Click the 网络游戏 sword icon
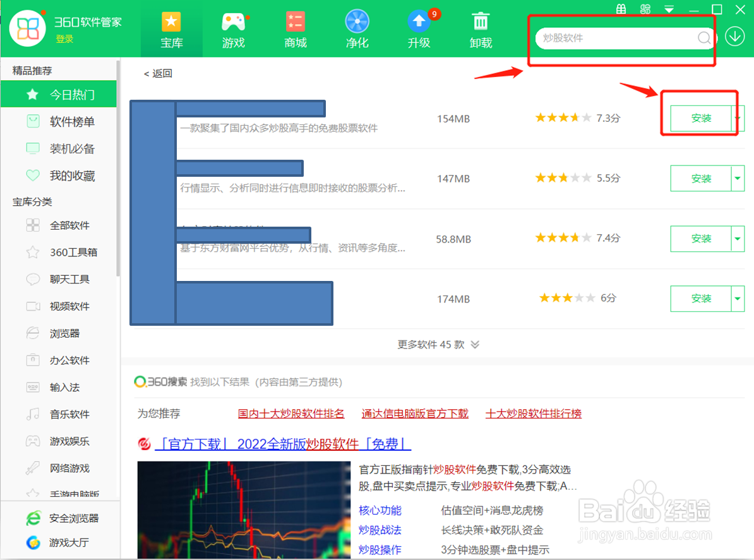This screenshot has height=560, width=754. (33, 468)
